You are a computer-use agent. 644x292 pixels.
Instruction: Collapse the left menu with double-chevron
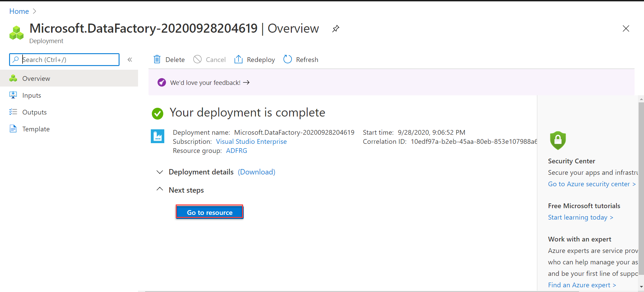click(130, 60)
